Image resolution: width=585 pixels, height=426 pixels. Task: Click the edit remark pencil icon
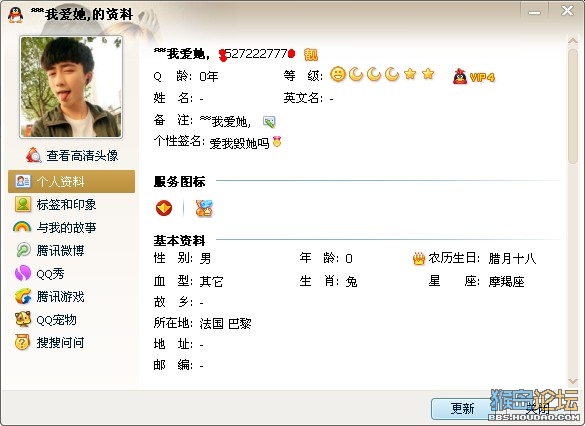click(x=269, y=122)
